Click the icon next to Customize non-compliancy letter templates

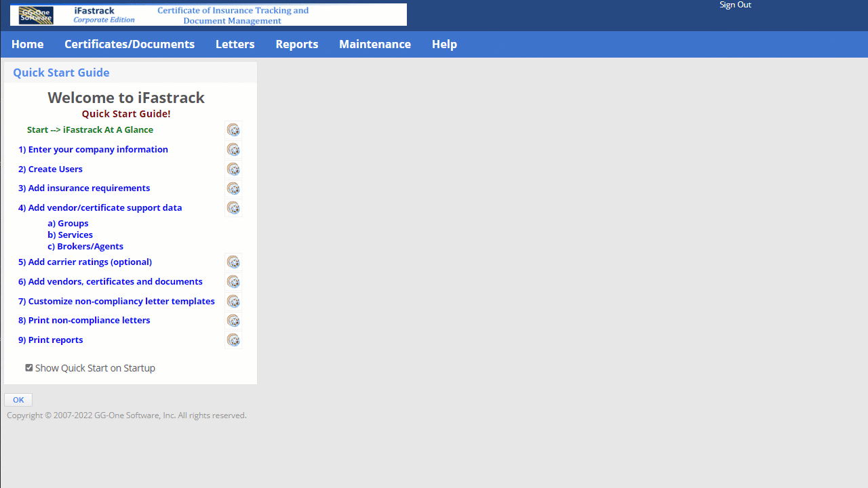pos(233,302)
